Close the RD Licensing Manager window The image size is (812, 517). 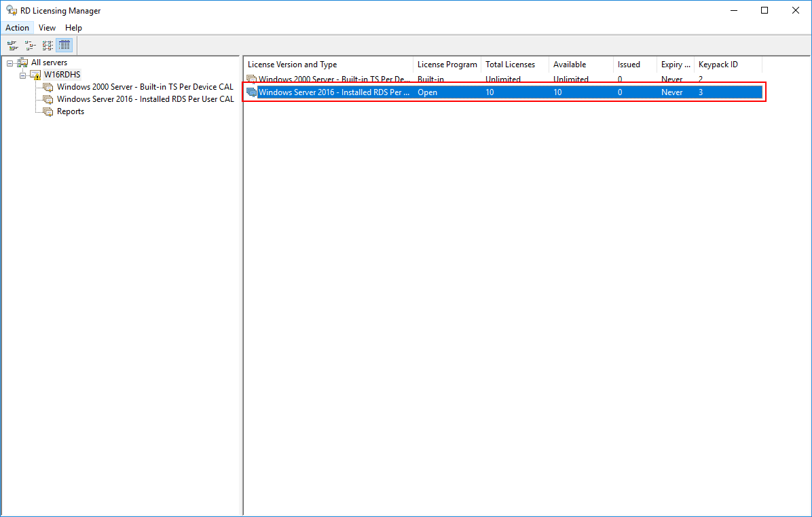tap(796, 10)
